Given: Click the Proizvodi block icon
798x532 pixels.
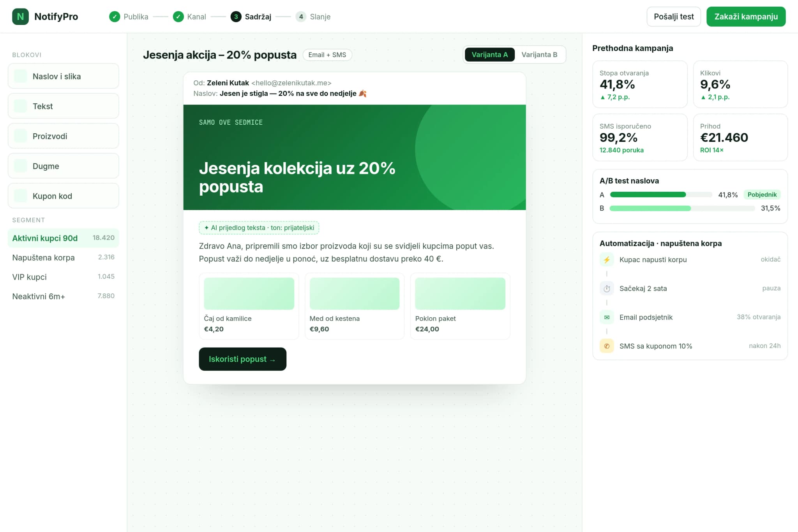Looking at the screenshot, I should pyautogui.click(x=21, y=136).
